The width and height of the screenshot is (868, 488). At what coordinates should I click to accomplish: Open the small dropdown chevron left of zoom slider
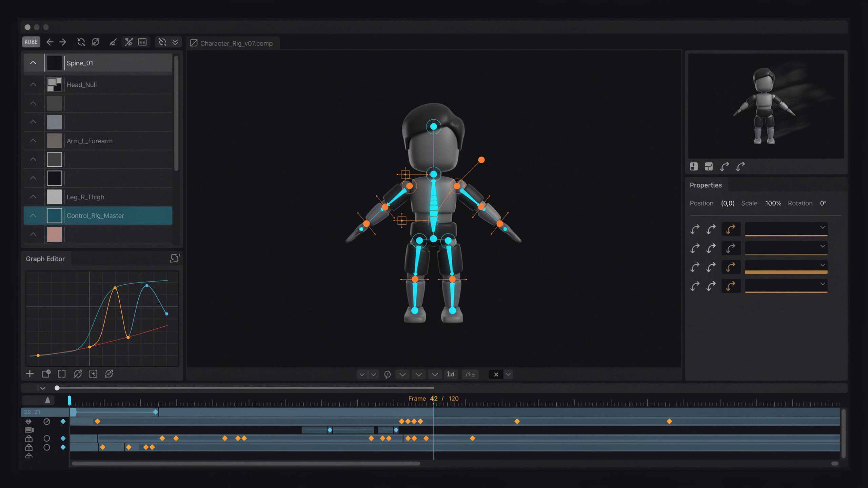pos(43,388)
